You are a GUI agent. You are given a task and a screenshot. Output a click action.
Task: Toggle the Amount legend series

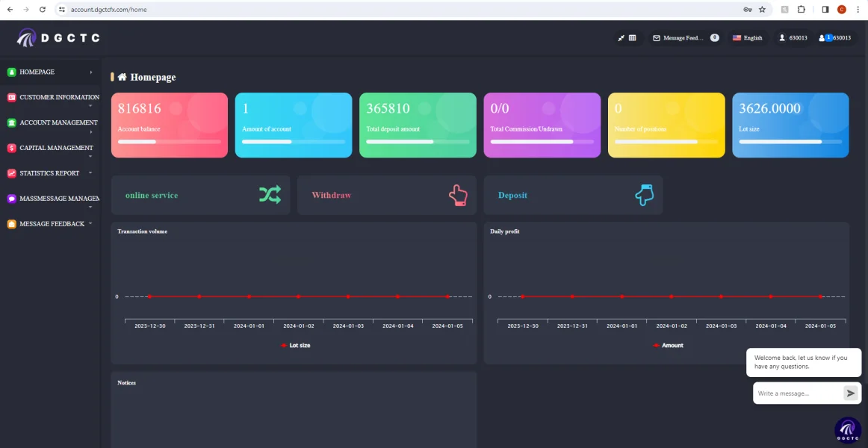tap(668, 345)
